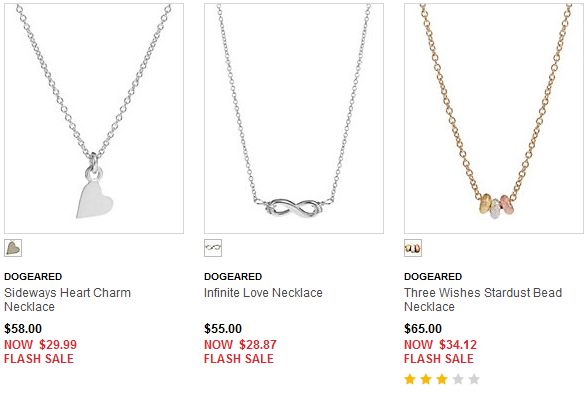Click Three Wishes Stardust Bead Necklace title
This screenshot has width=588, height=394.
(x=483, y=300)
